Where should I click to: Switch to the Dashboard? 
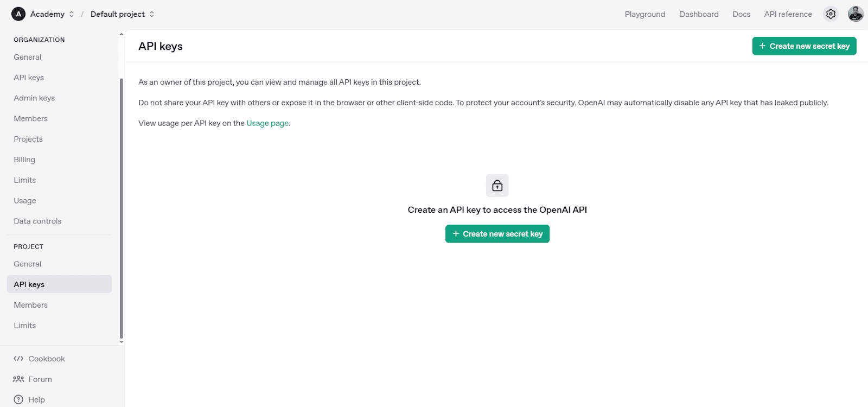699,14
